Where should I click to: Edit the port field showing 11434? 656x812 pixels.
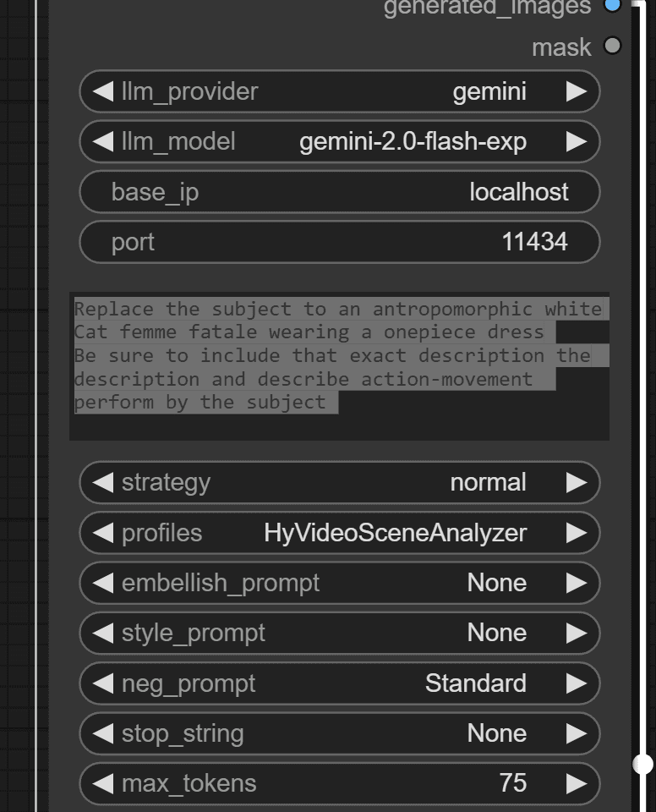coord(338,242)
